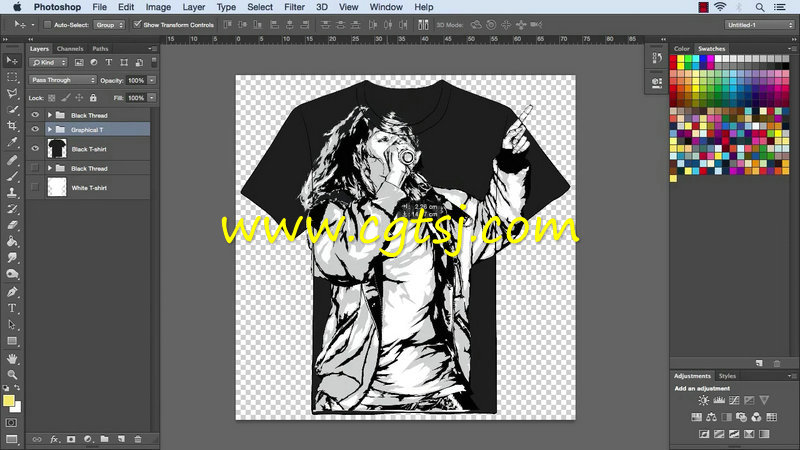Select the Zoom tool

(x=12, y=374)
